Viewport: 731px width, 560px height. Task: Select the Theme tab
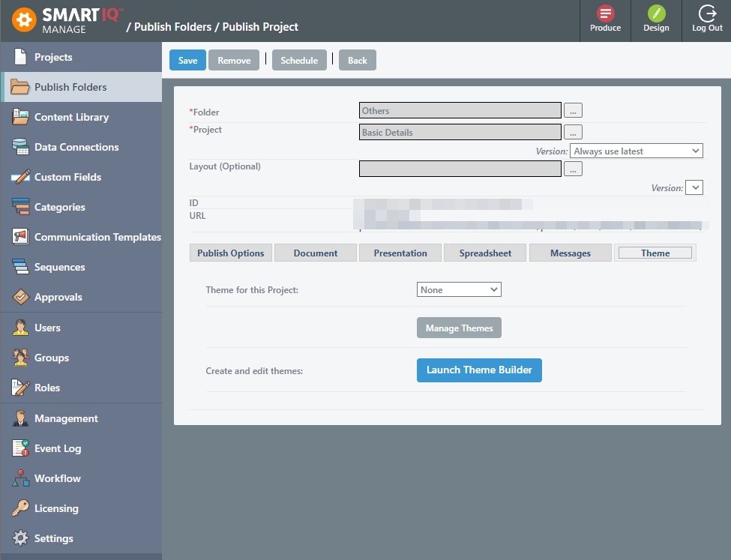655,253
